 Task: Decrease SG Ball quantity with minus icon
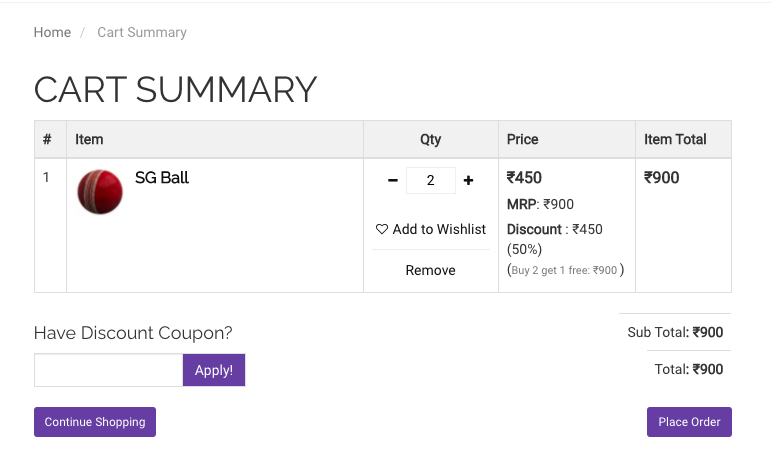click(x=392, y=180)
